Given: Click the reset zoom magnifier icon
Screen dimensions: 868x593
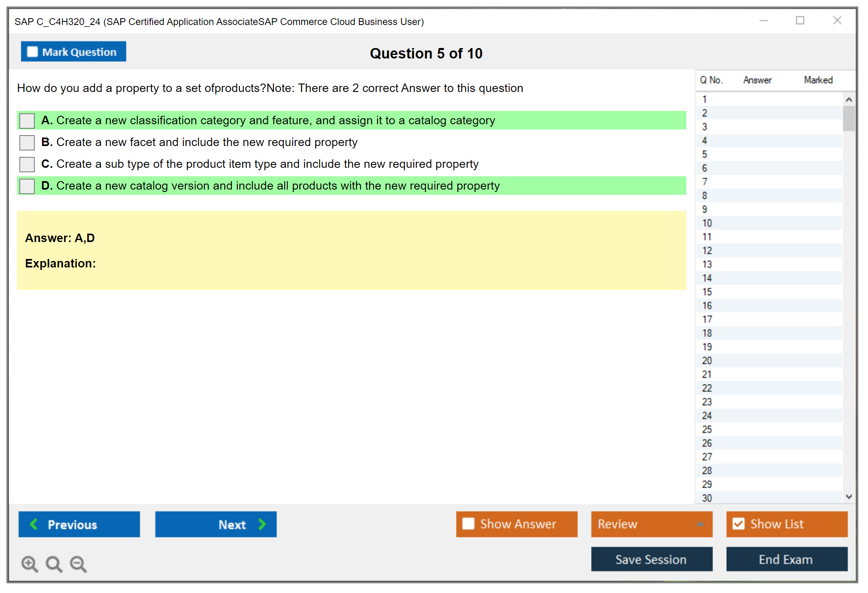Looking at the screenshot, I should point(54,564).
